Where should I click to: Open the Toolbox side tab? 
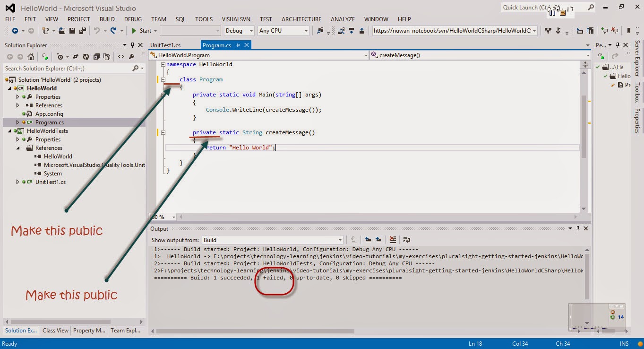point(637,93)
